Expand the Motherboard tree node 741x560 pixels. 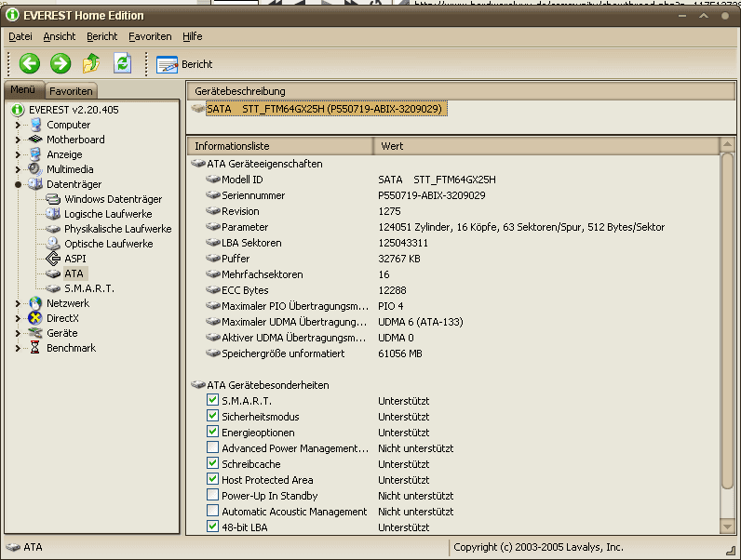[18, 140]
